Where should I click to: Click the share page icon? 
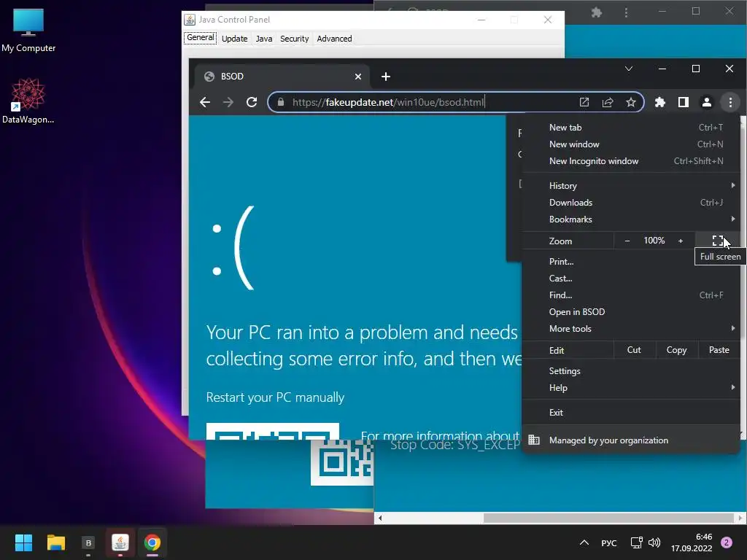pyautogui.click(x=608, y=102)
